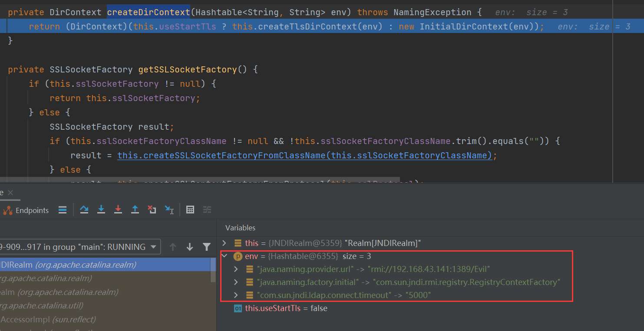Open the thread selector showing RUNNING

pyautogui.click(x=79, y=247)
